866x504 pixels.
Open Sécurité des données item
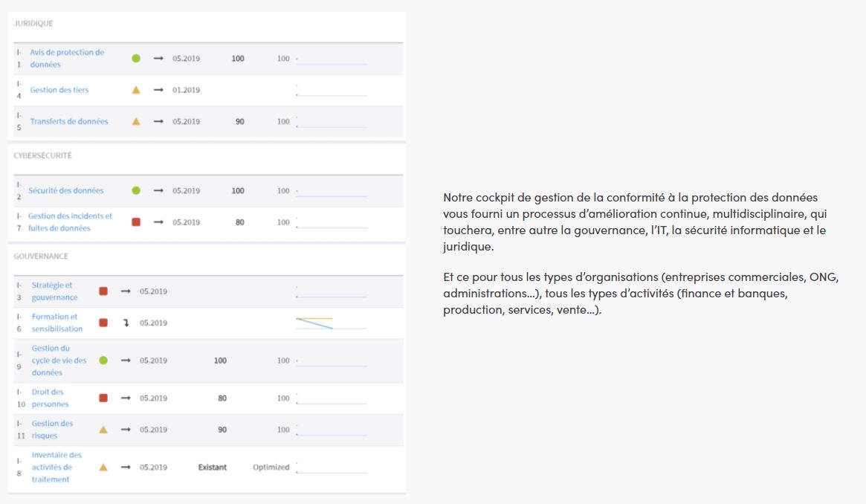pyautogui.click(x=65, y=190)
